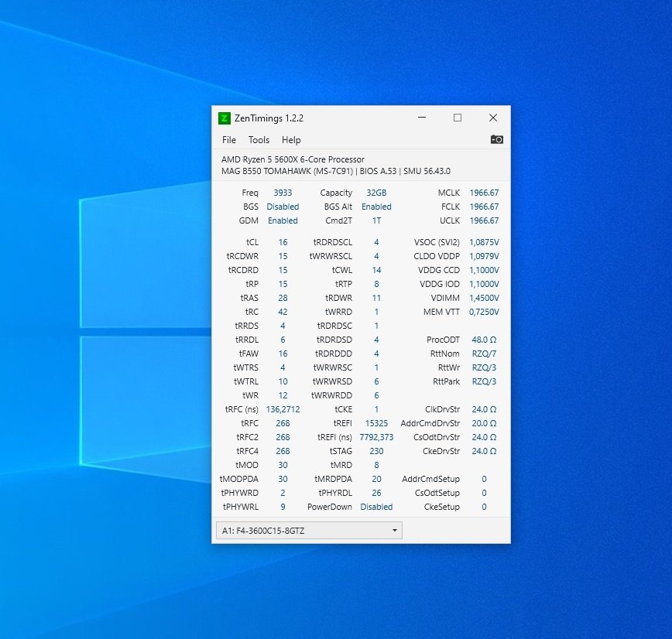Click the tWRWRSCL label
Screen dimensions: 672x639
tap(331, 256)
